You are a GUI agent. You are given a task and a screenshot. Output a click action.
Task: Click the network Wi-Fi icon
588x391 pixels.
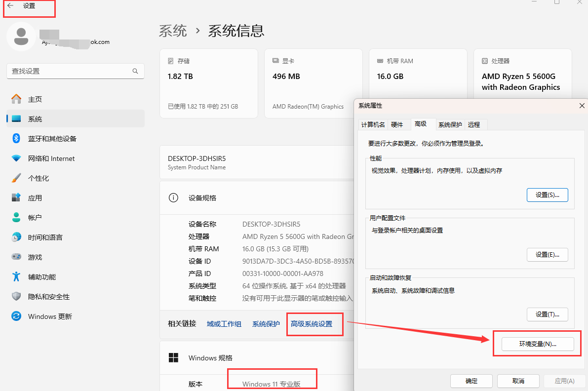pos(16,158)
